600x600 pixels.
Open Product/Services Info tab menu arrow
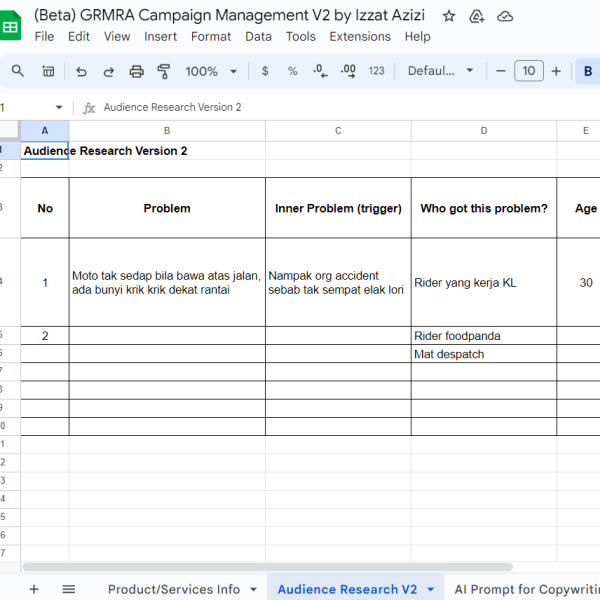coord(253,589)
